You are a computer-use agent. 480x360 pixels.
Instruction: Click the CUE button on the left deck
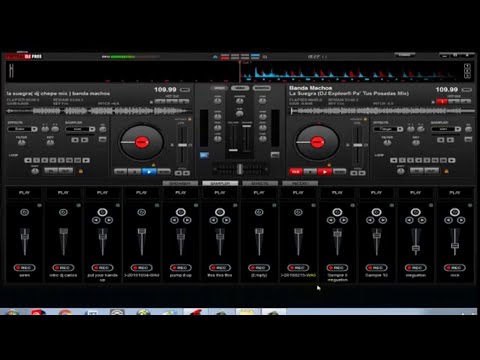(120, 172)
